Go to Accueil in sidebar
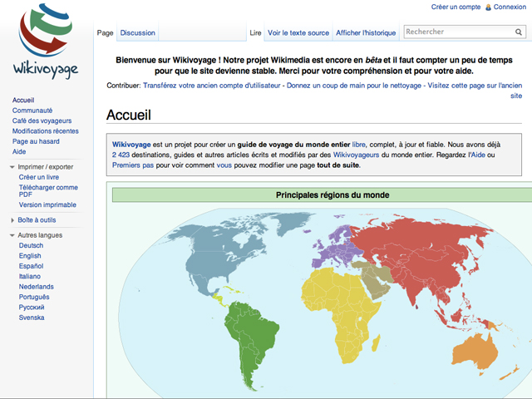Viewport: 532px width, 399px height. [23, 100]
